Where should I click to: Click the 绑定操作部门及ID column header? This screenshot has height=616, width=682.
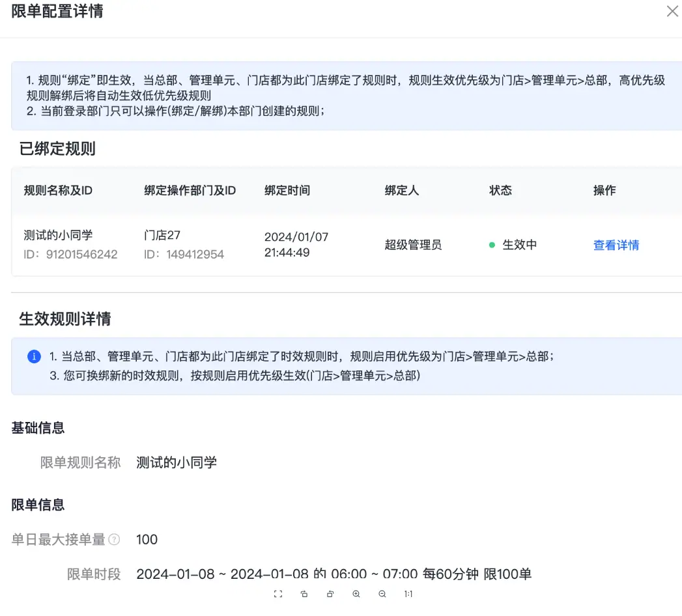[x=190, y=190]
